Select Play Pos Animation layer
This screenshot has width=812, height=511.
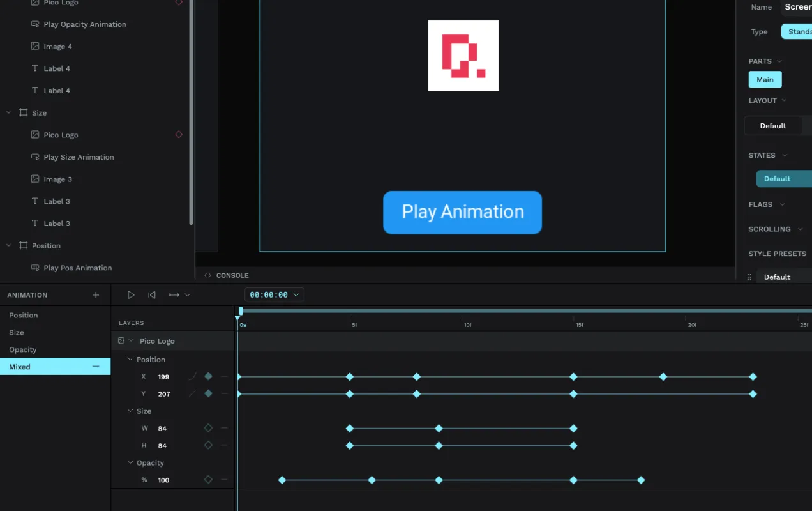tap(78, 268)
